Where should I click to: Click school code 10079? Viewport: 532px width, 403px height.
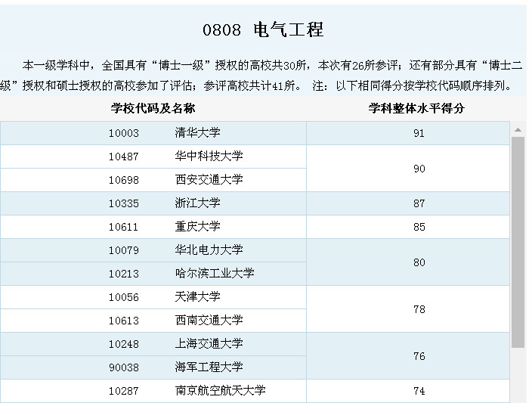(x=123, y=250)
